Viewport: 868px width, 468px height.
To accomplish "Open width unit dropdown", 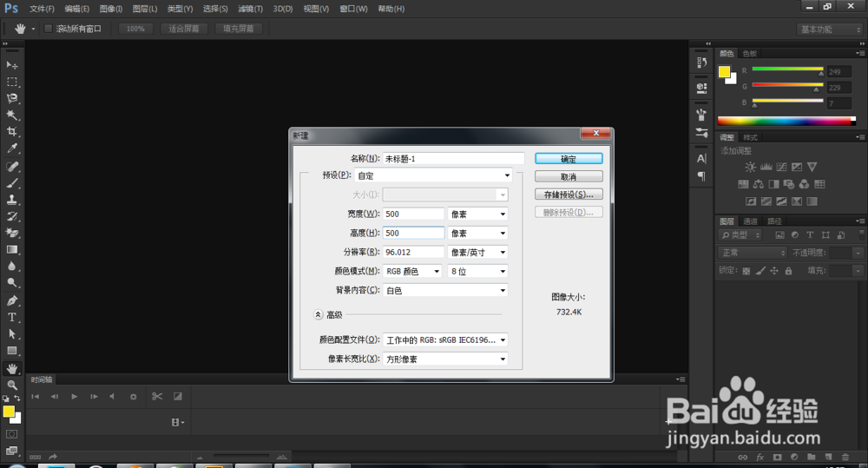I will tap(477, 214).
